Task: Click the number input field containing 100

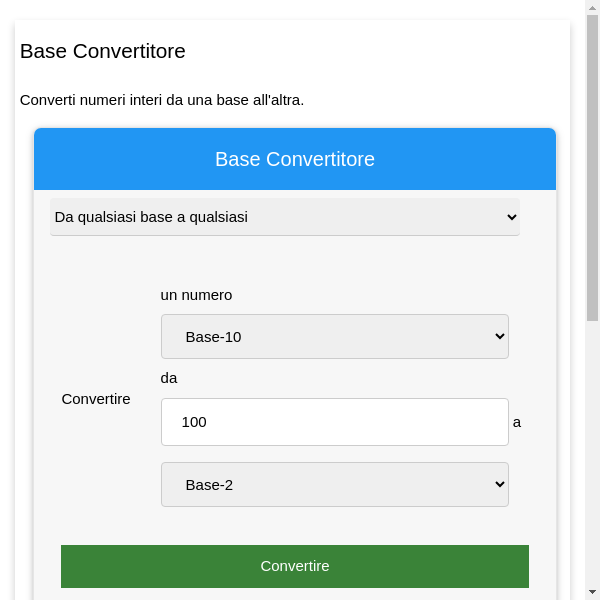Action: (334, 422)
